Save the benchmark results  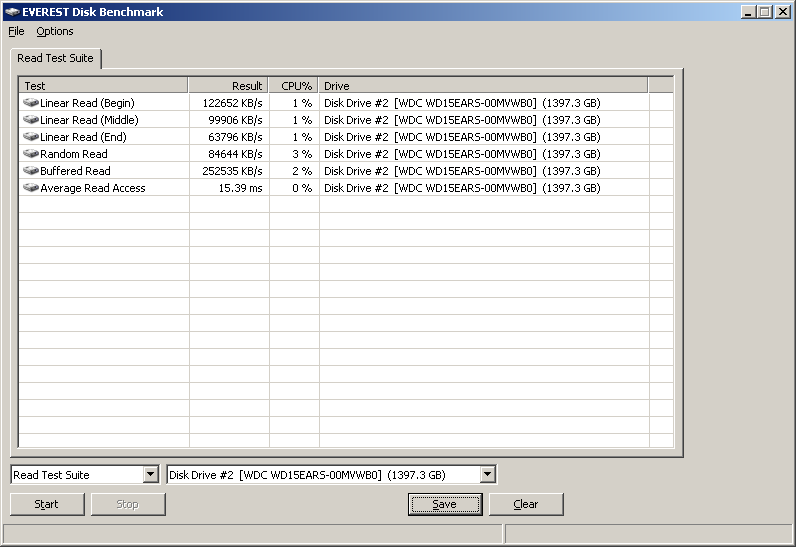tap(444, 504)
